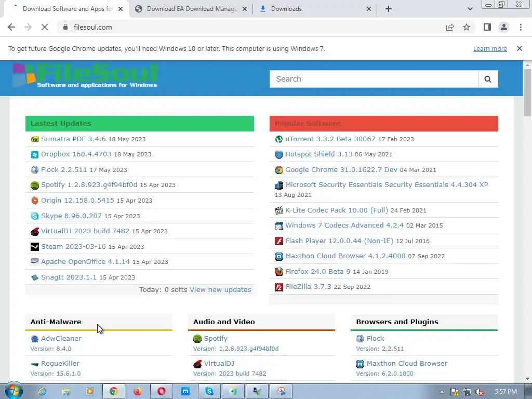The image size is (532, 399).
Task: Click the AdwCleaner bug icon
Action: 35,339
